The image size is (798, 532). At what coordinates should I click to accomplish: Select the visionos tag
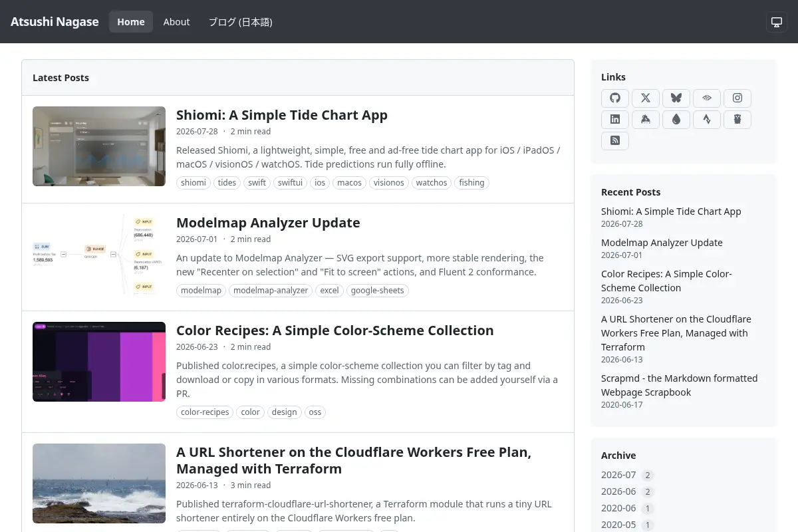click(389, 183)
